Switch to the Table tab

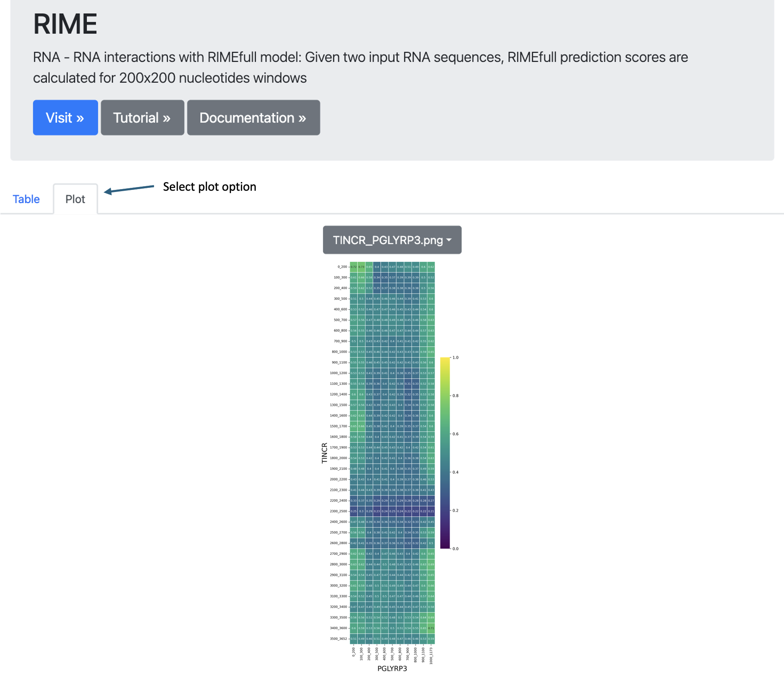click(26, 199)
